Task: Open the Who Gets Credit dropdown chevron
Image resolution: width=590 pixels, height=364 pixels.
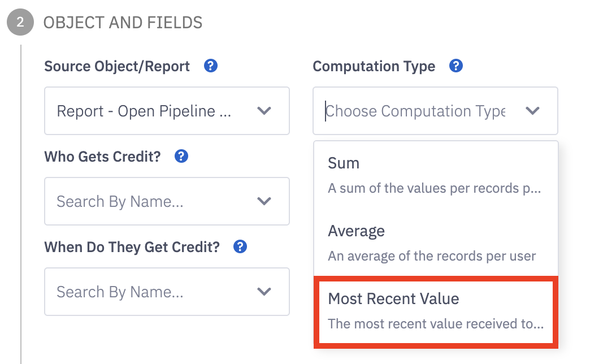Action: tap(264, 201)
